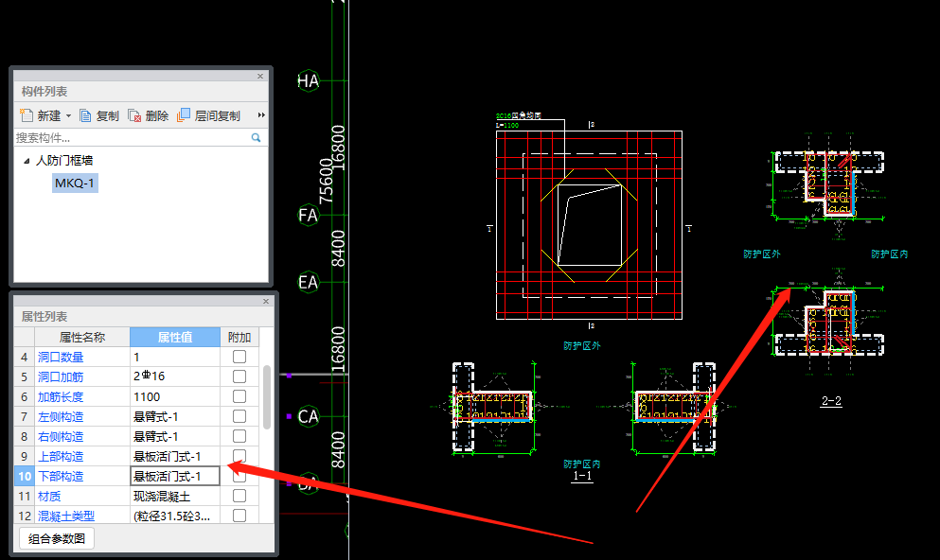Viewport: 940px width, 560px height.
Task: Click the 1-1 section label
Action: tap(582, 476)
